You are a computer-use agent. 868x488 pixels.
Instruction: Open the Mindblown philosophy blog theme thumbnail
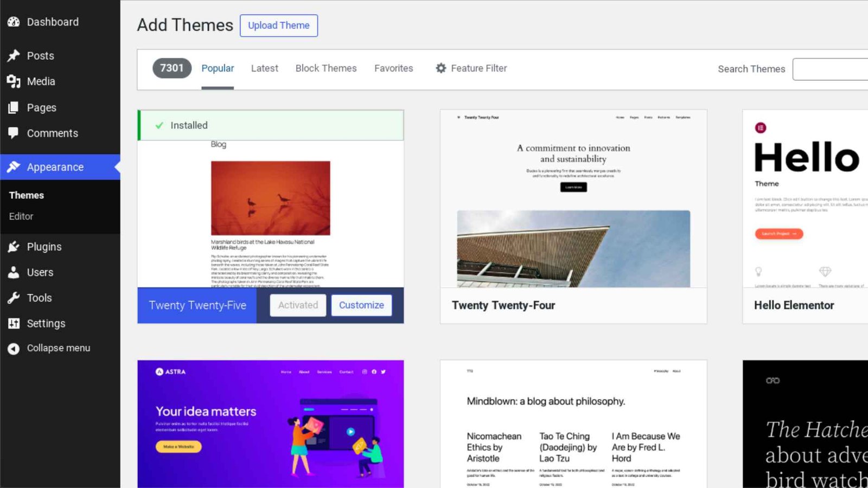[x=573, y=424]
